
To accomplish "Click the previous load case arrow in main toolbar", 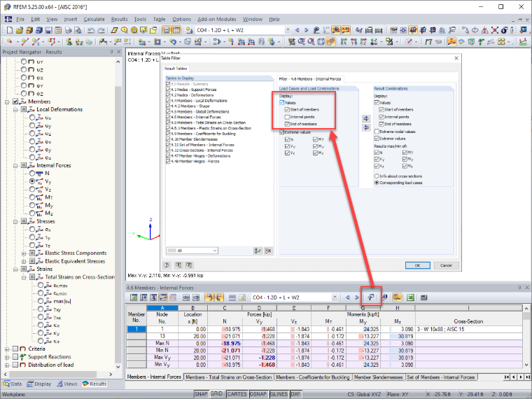I will coord(297,30).
